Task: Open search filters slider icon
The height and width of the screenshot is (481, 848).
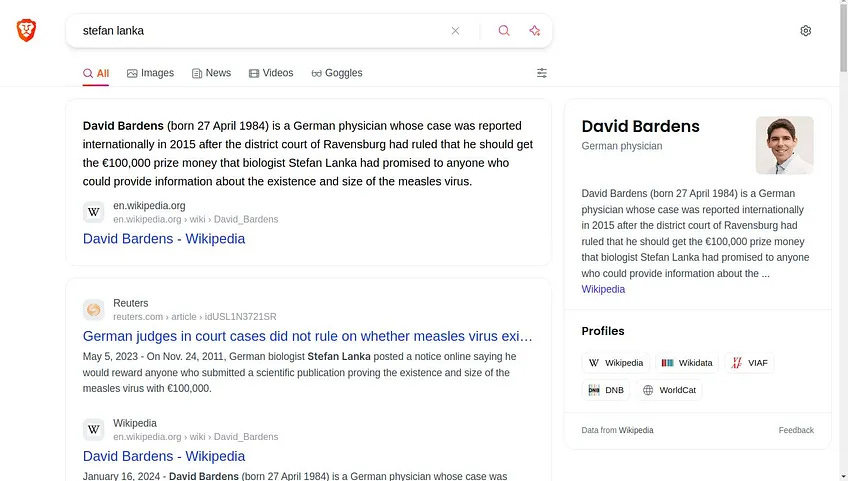Action: pos(541,73)
